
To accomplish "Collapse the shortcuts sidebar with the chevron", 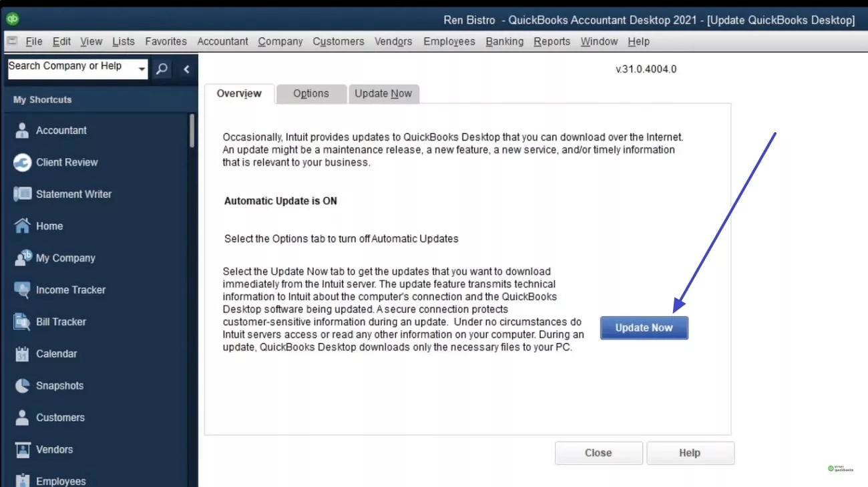I will point(186,69).
